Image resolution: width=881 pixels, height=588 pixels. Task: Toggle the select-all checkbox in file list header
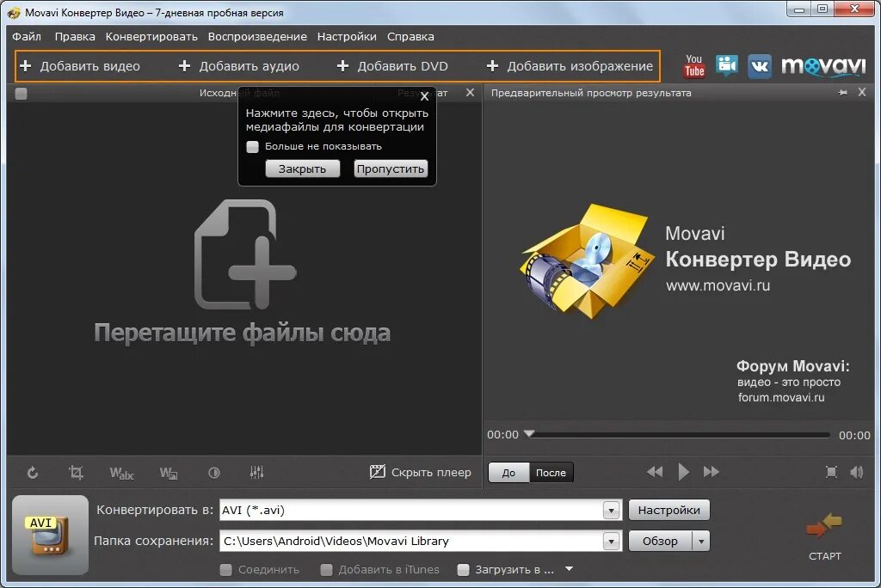pos(21,94)
